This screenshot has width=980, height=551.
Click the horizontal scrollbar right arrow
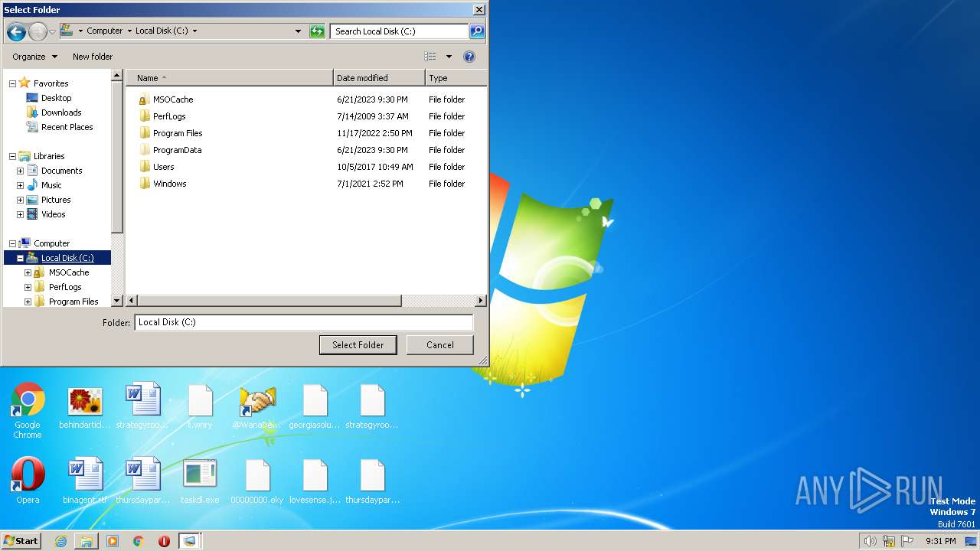point(481,302)
